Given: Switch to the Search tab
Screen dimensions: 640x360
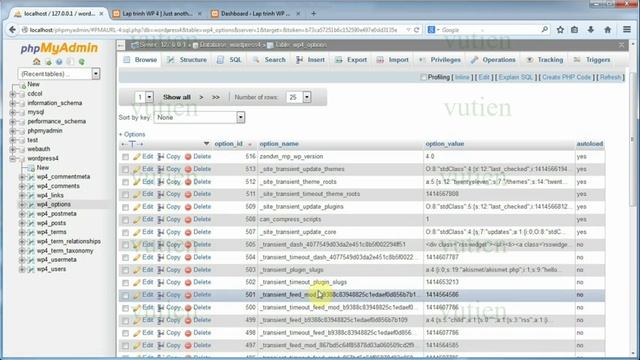Looking at the screenshot, I should (269, 60).
